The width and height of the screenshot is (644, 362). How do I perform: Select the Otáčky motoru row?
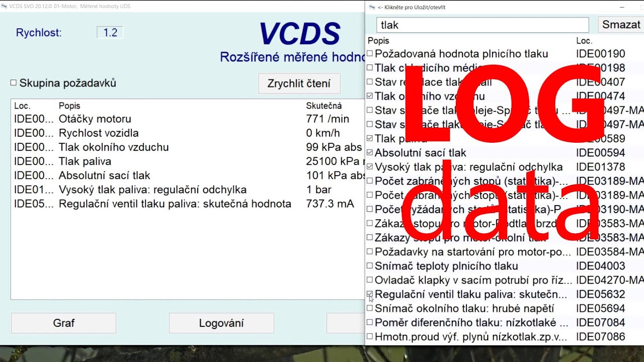188,119
